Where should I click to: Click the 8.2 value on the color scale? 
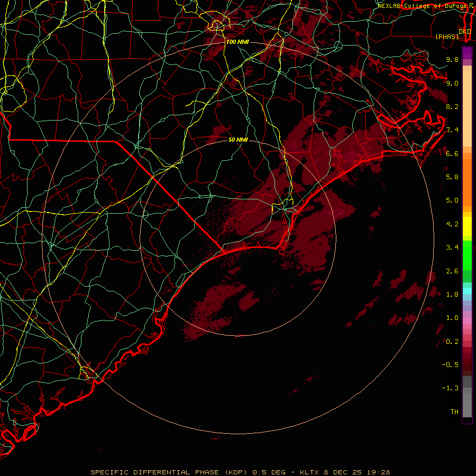(452, 106)
